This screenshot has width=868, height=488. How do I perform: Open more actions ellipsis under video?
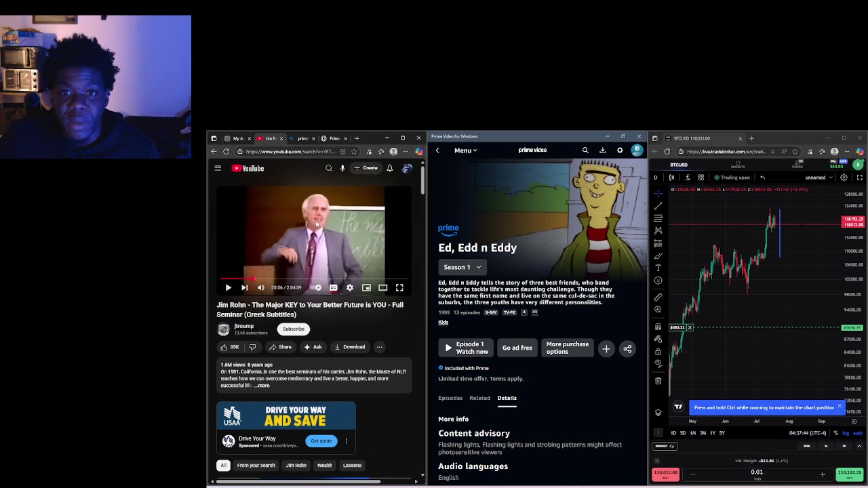(x=380, y=347)
